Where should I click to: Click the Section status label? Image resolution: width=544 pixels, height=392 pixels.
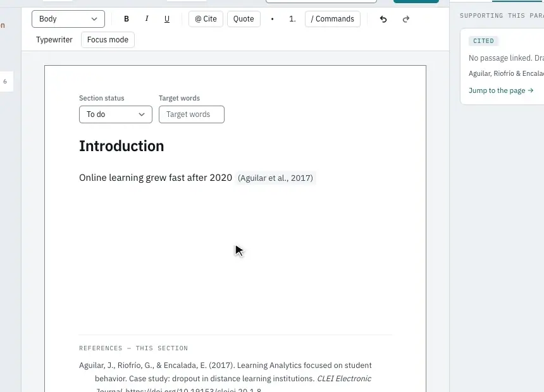[x=102, y=98]
